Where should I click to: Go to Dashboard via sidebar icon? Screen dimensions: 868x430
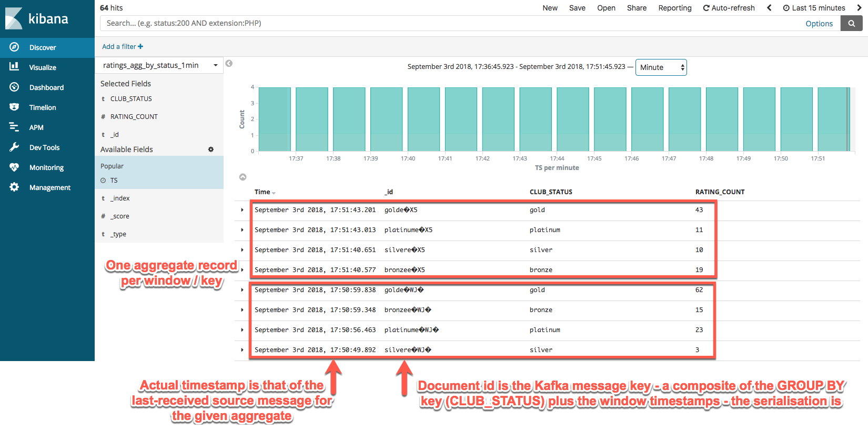(14, 87)
